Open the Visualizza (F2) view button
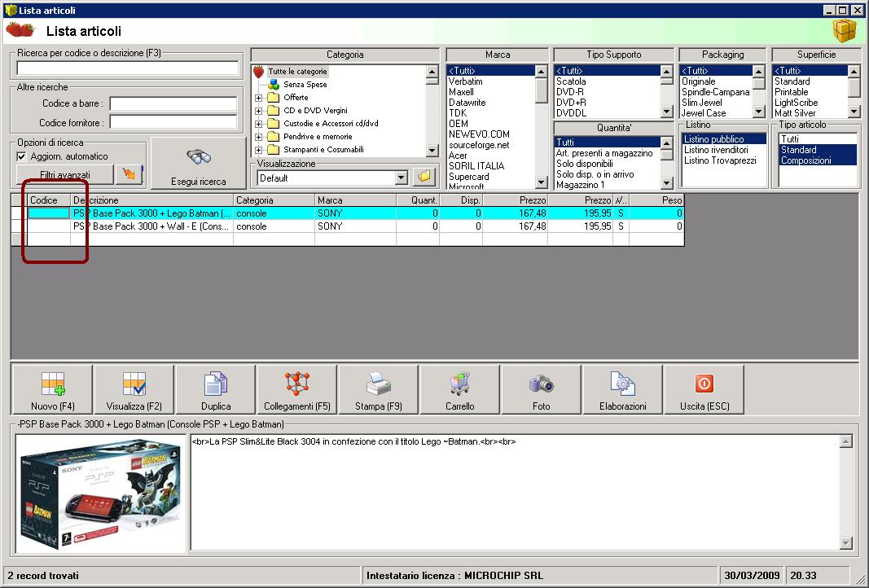869x588 pixels. (134, 389)
